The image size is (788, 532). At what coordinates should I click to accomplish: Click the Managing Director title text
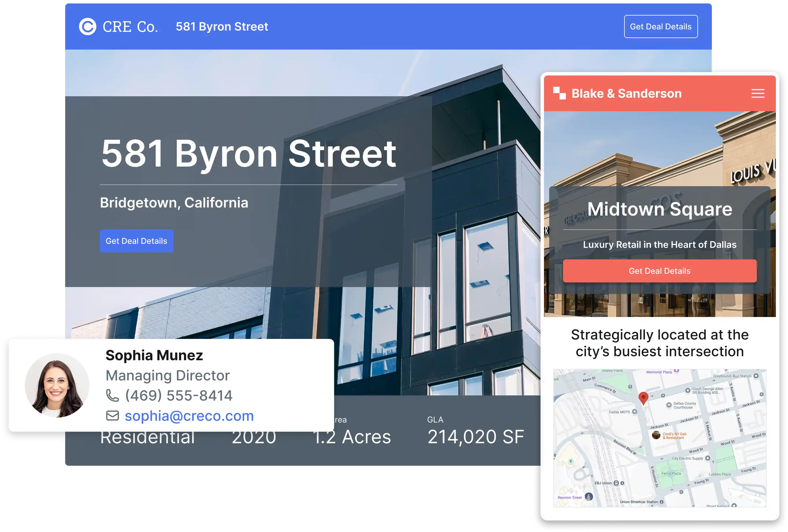168,376
